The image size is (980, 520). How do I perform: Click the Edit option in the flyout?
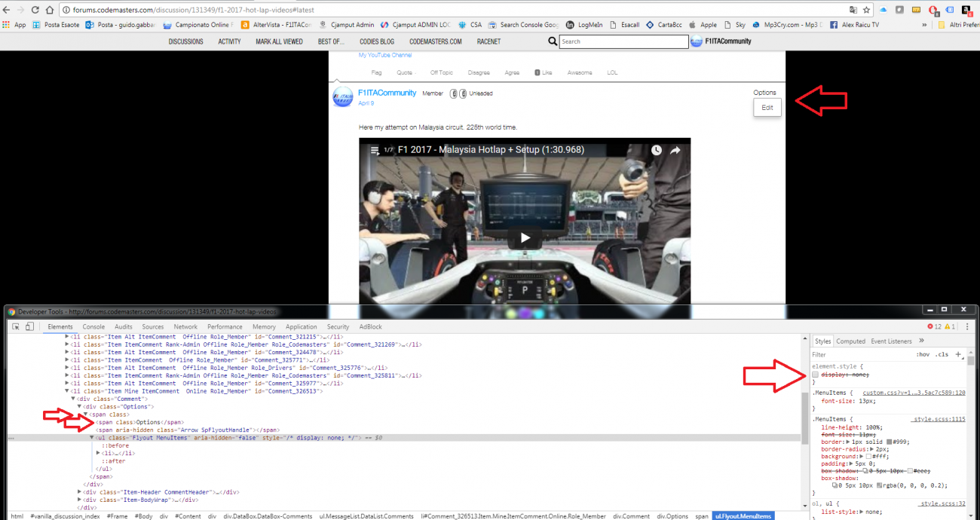click(767, 108)
